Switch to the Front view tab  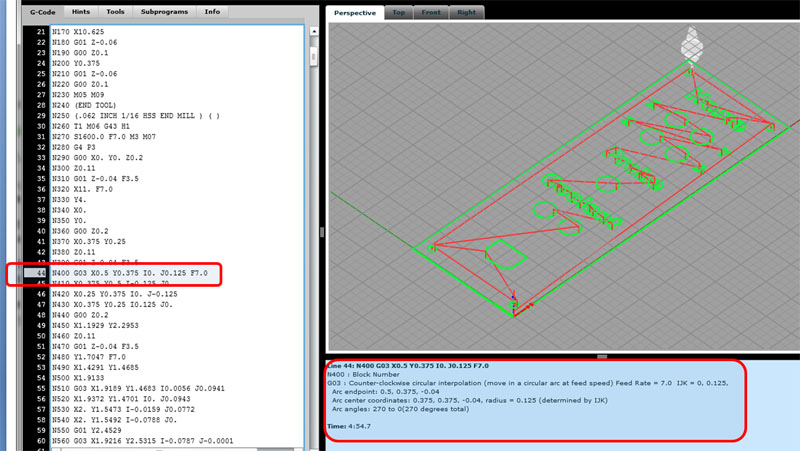431,13
